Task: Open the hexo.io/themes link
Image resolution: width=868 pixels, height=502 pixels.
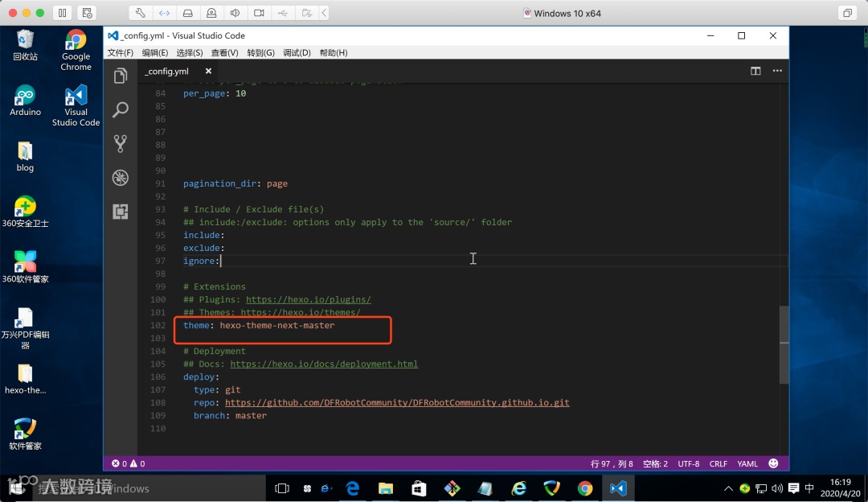Action: [300, 312]
